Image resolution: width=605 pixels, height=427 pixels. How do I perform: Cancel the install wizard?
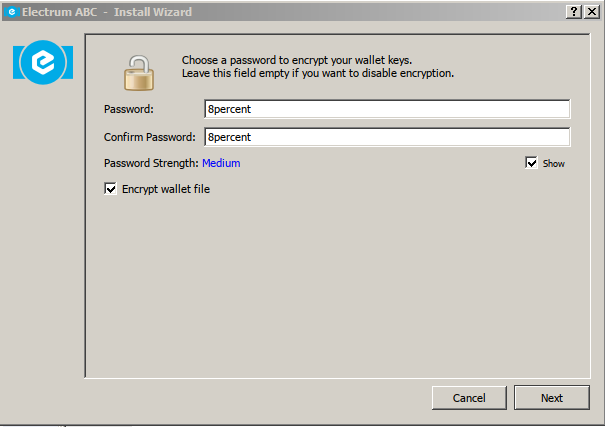pyautogui.click(x=469, y=398)
